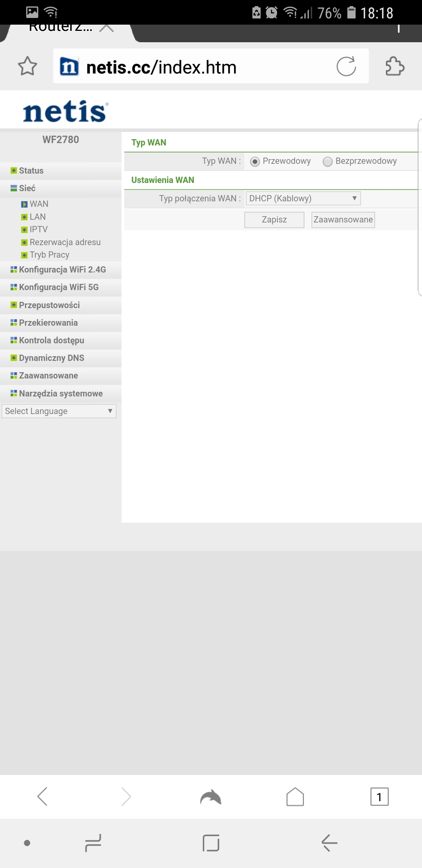Image resolution: width=422 pixels, height=868 pixels.
Task: Open the LAN submenu item
Action: (38, 217)
